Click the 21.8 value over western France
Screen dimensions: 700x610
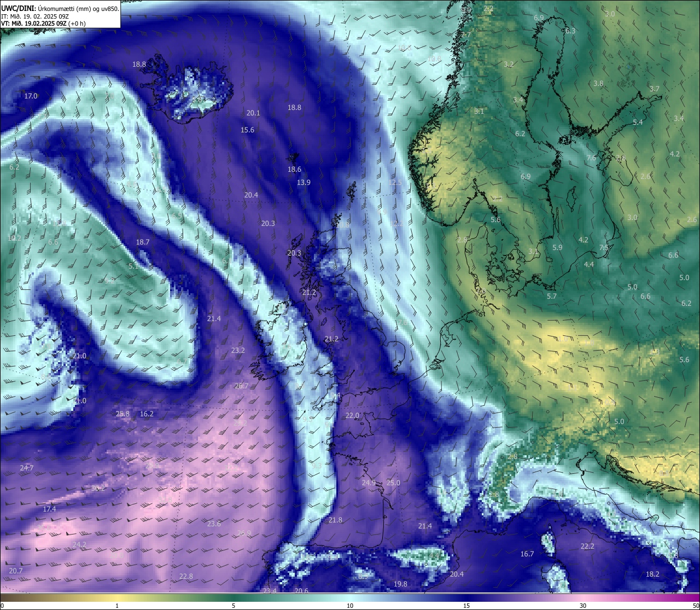[x=335, y=520]
